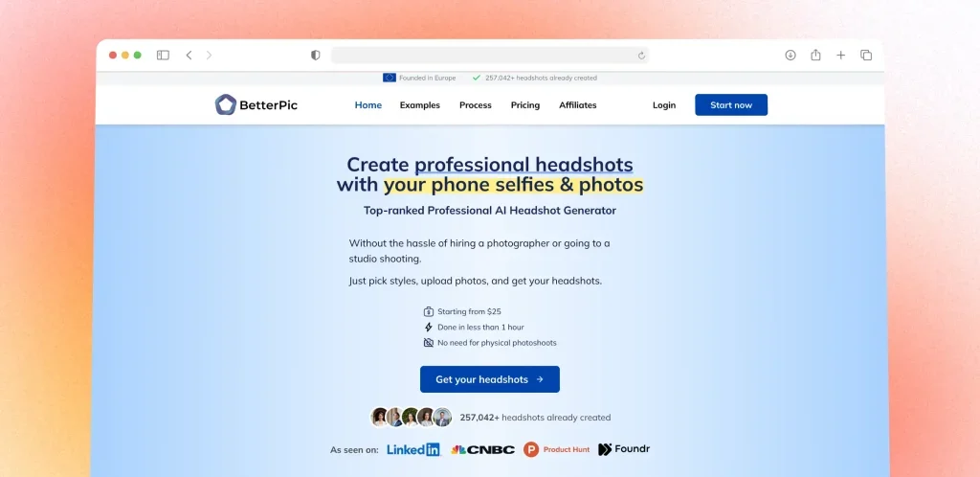Viewport: 980px width, 477px height.
Task: Open the Process nav item
Action: click(x=476, y=105)
